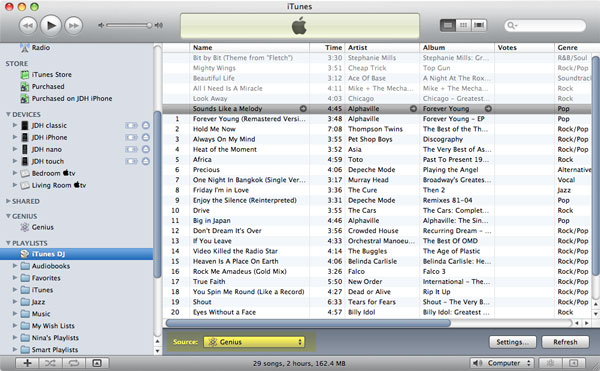Switch to grid view

[463, 25]
